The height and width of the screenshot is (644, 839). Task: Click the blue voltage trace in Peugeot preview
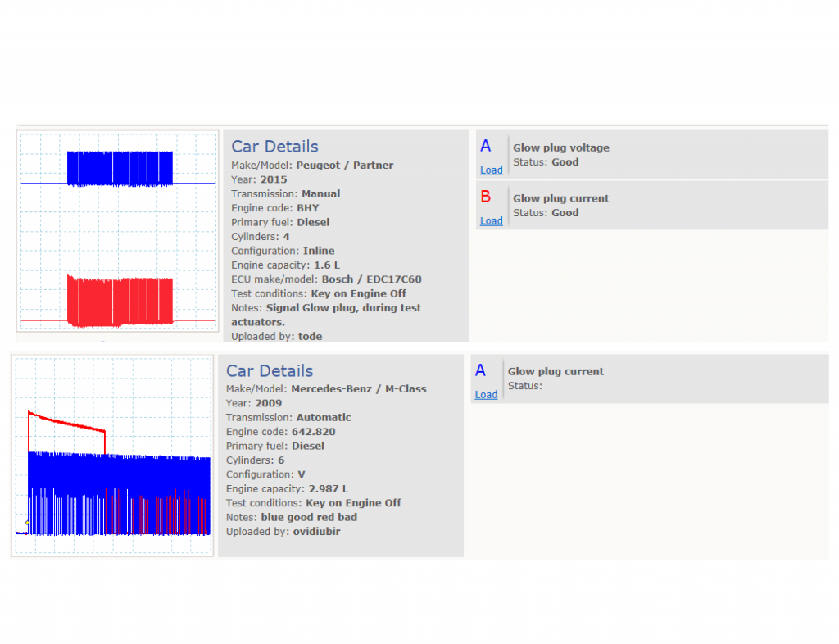(120, 169)
